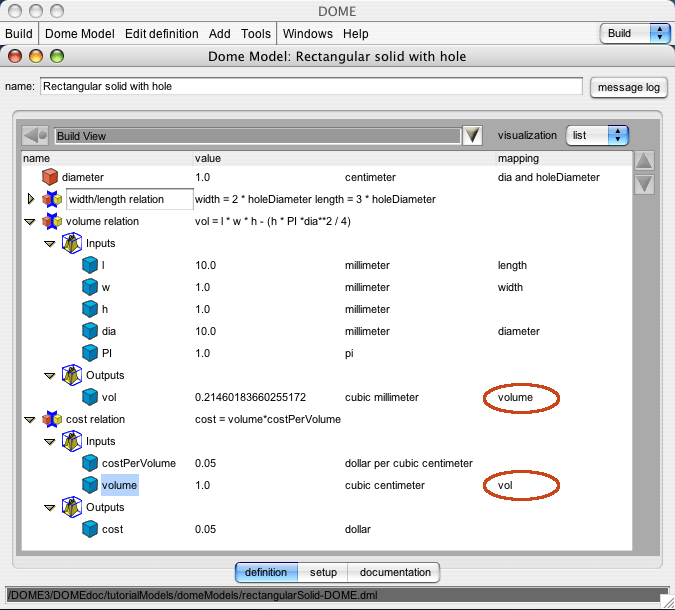Open the Edit definition menu
The image size is (675, 610).
[161, 34]
